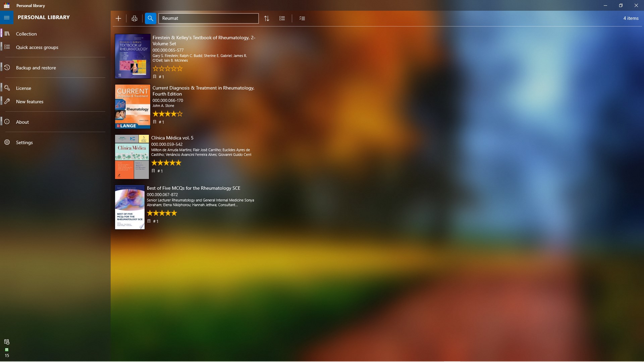644x362 pixels.
Task: Open Quick access groups
Action: pos(37,47)
